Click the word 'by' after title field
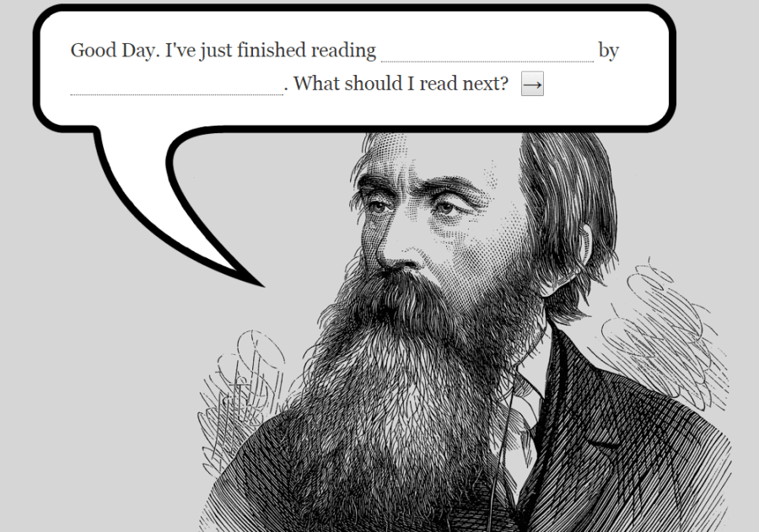 [609, 51]
